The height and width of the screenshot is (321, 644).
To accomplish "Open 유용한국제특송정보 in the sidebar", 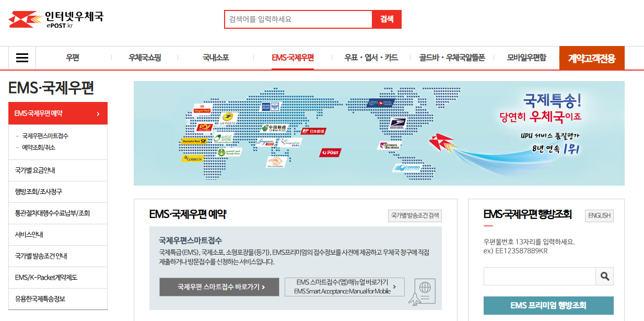I will pos(58,299).
